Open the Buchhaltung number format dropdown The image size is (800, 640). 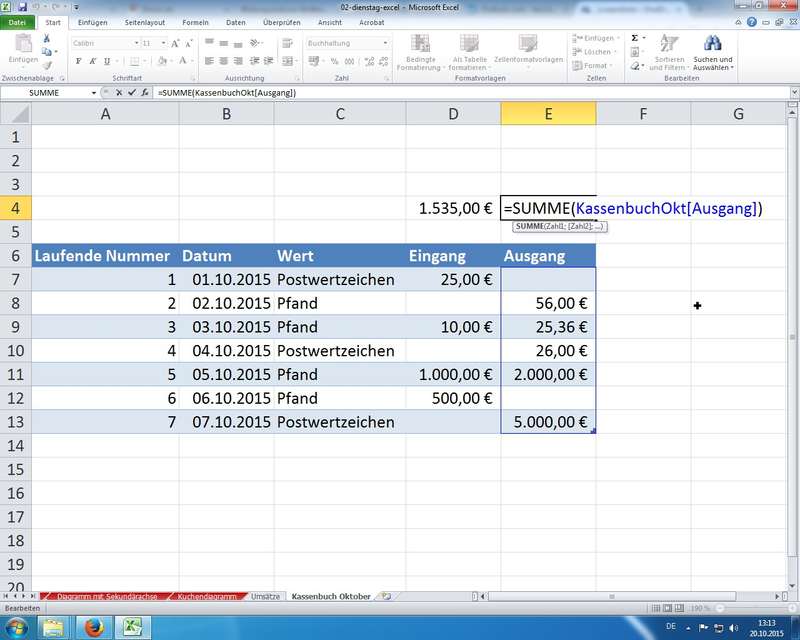point(384,44)
